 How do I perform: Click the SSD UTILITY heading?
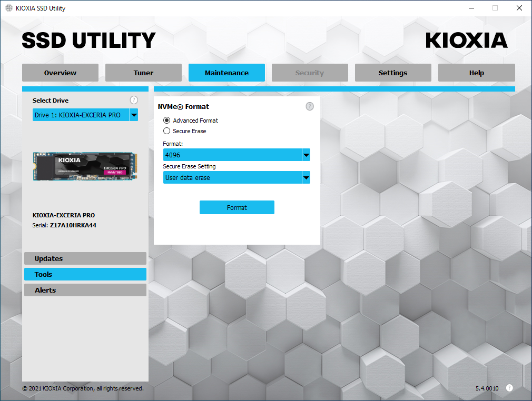(x=89, y=41)
